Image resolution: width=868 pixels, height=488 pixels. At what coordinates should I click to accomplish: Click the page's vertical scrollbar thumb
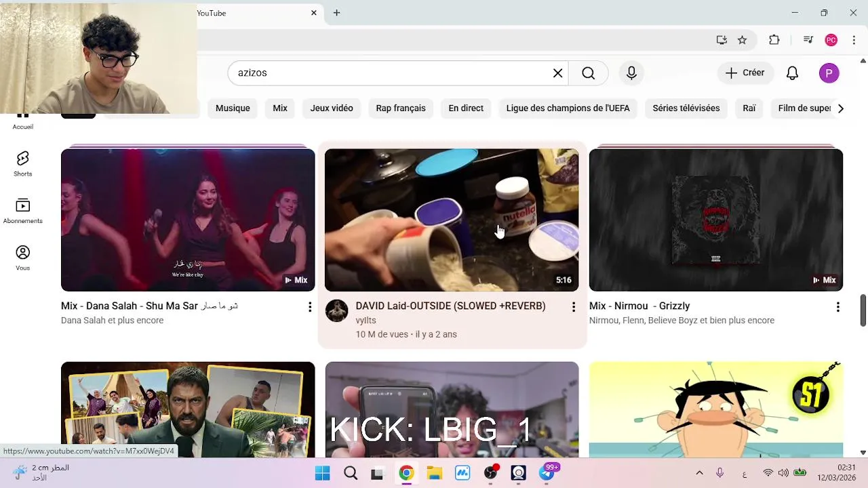(x=863, y=310)
